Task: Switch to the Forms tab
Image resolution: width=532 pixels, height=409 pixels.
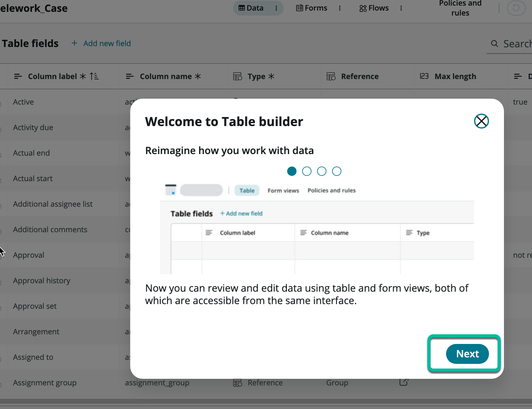Action: [x=311, y=8]
